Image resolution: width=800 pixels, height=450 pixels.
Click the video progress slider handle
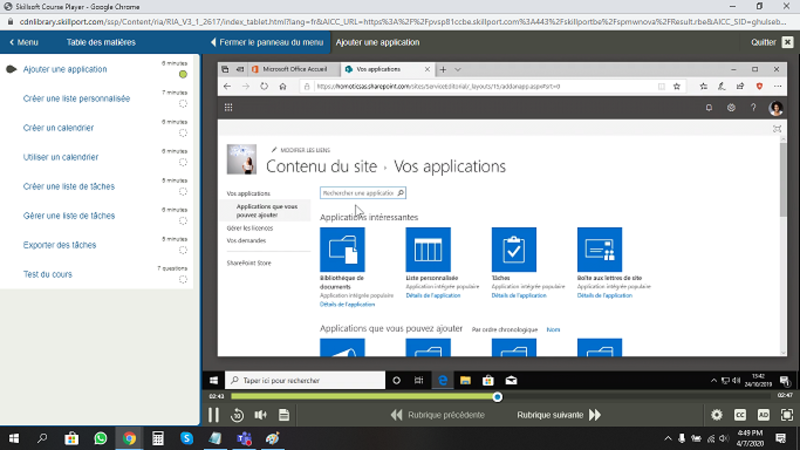click(x=497, y=397)
